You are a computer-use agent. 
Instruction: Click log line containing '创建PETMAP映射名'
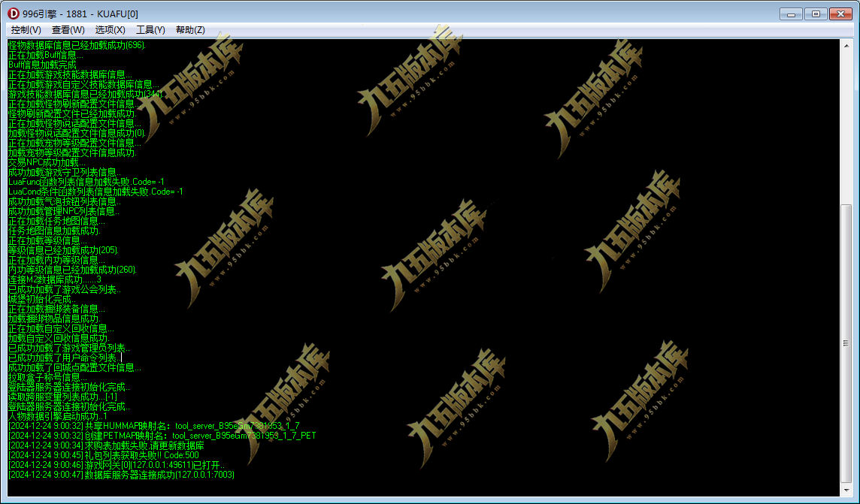pos(162,436)
